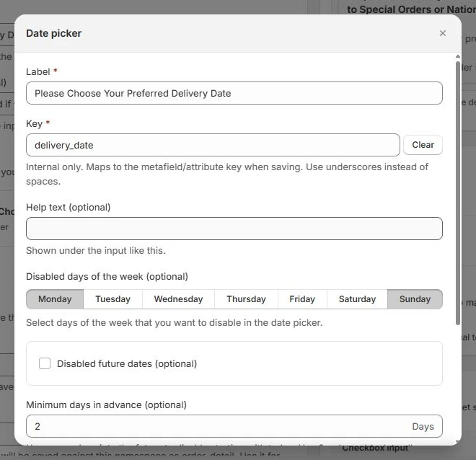Viewport: 476px width, 460px height.
Task: Click the 'Internal only. Maps to the metafield' description
Action: [x=227, y=174]
